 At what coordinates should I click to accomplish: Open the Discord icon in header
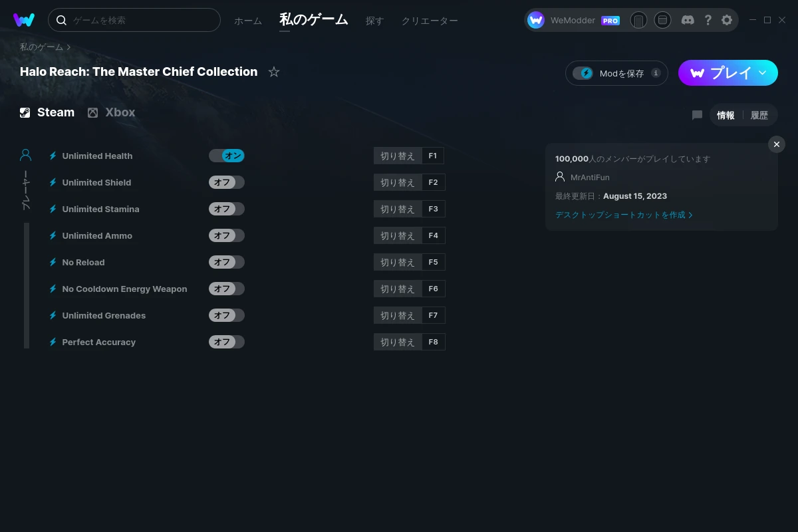point(688,20)
